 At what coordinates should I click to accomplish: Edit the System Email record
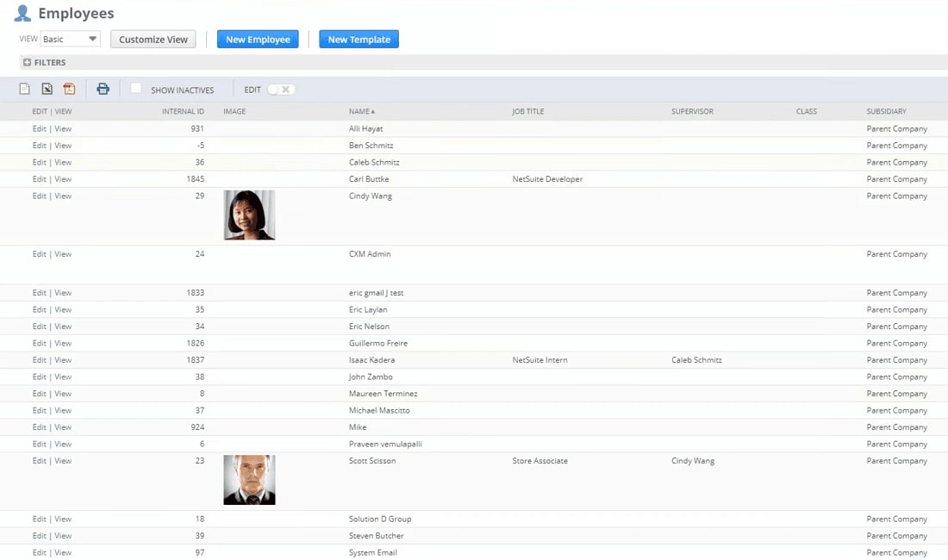click(40, 553)
